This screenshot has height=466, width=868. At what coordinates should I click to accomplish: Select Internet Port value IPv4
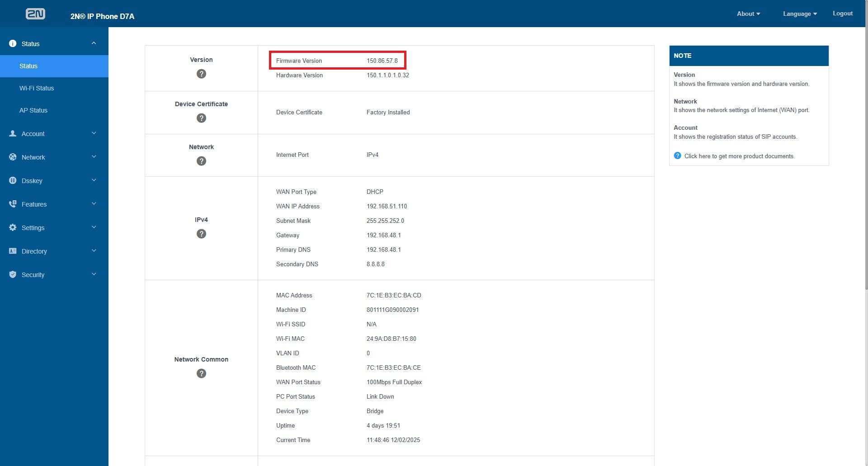coord(373,155)
